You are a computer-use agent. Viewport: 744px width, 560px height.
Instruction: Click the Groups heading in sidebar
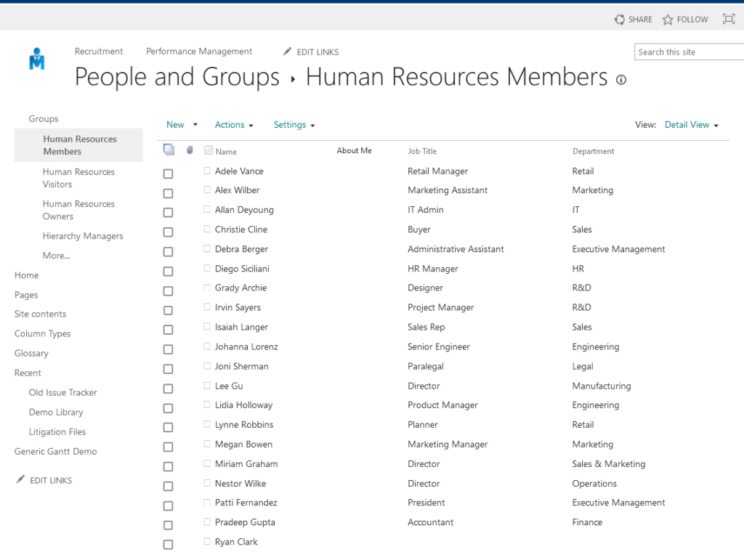(x=43, y=118)
